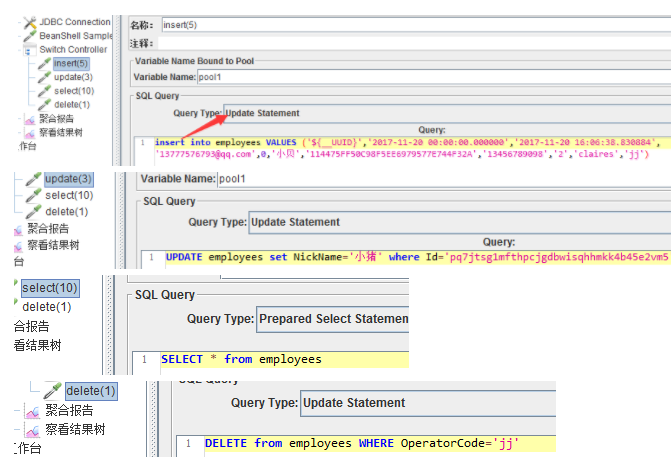Click 察看结果树 chart icon in update(3) view
Image resolution: width=671 pixels, height=476 pixels.
[18, 247]
